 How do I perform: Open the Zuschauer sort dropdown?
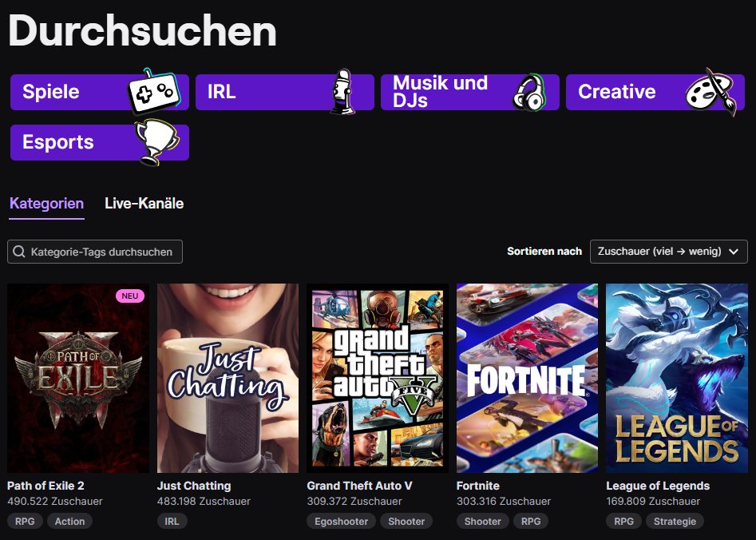coord(669,252)
